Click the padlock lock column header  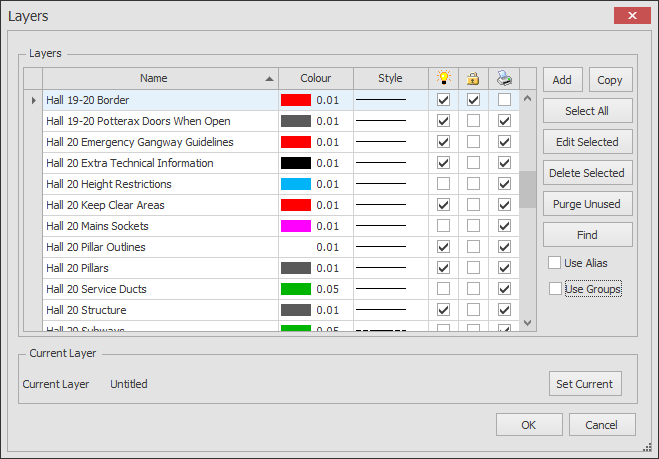point(473,78)
